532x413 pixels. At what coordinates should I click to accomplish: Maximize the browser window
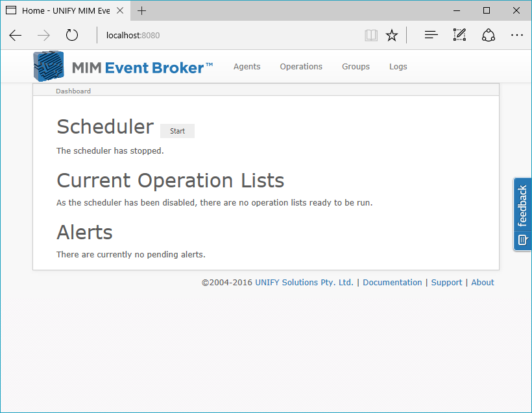pos(486,10)
